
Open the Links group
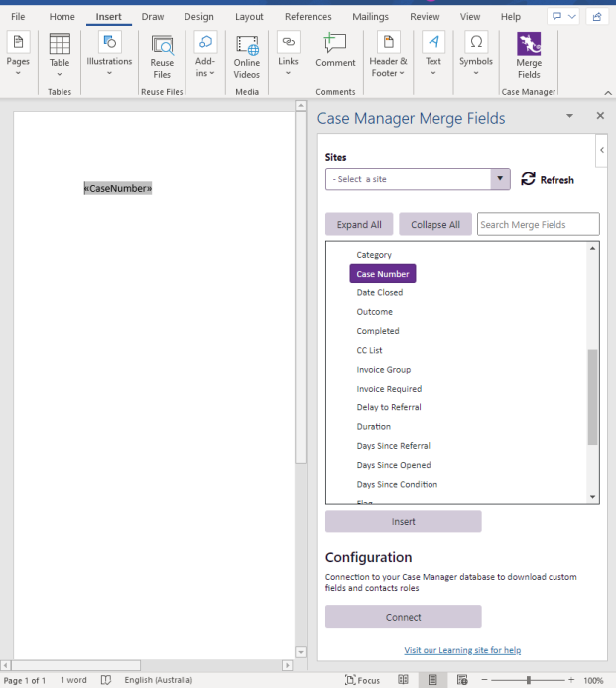point(288,54)
